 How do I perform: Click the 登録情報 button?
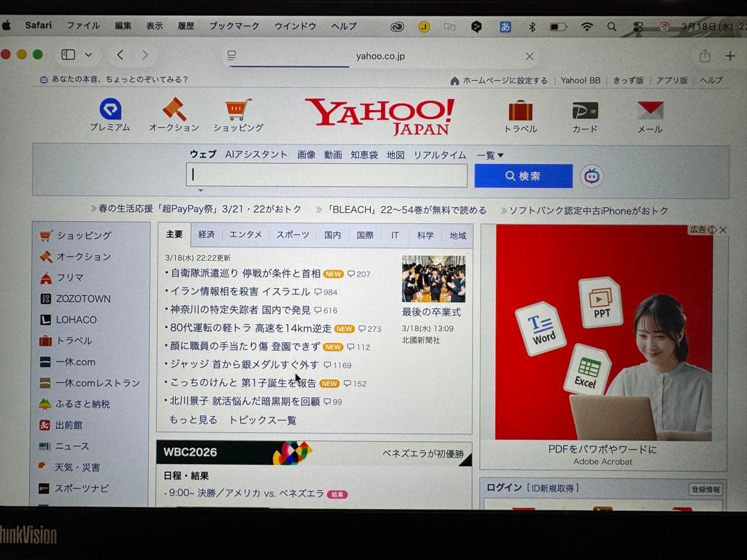tap(705, 489)
